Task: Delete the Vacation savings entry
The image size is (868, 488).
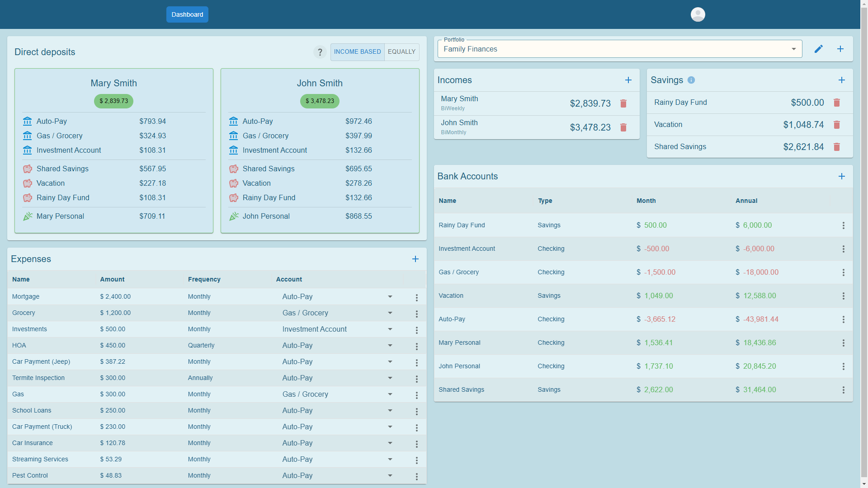Action: [x=837, y=125]
